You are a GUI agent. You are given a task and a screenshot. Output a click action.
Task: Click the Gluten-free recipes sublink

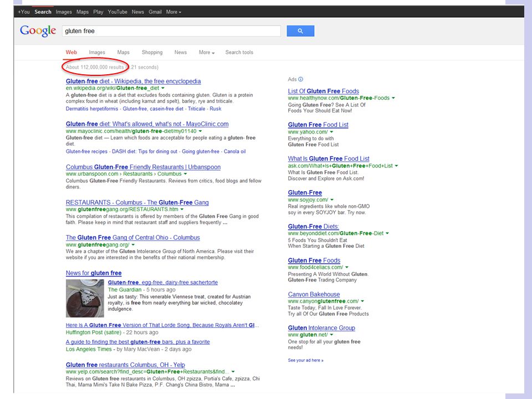[x=86, y=152]
